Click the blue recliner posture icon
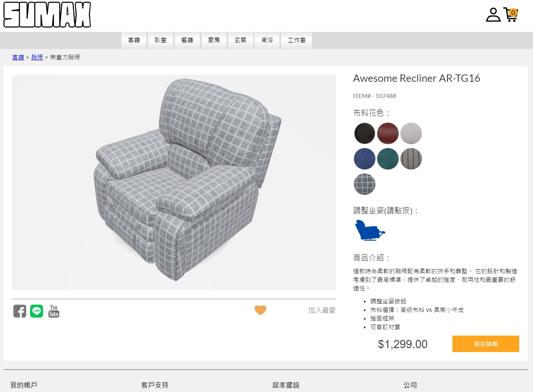Image resolution: width=533 pixels, height=392 pixels. coord(370,230)
